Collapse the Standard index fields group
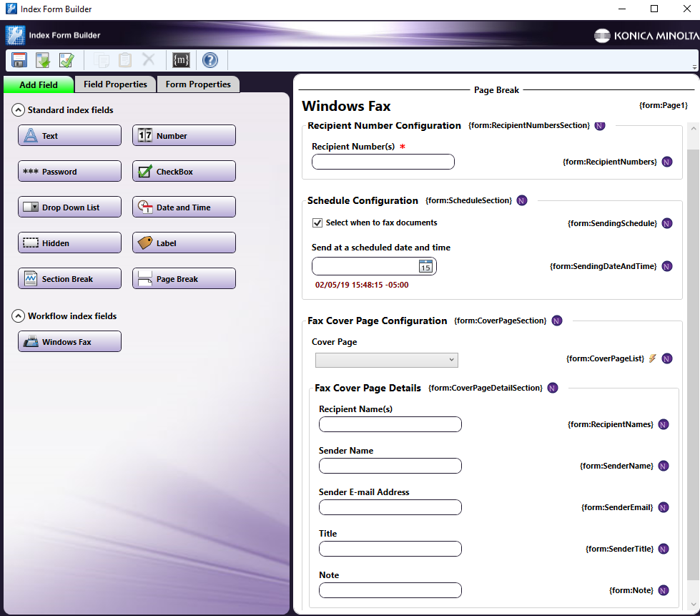The height and width of the screenshot is (616, 700). (x=18, y=110)
